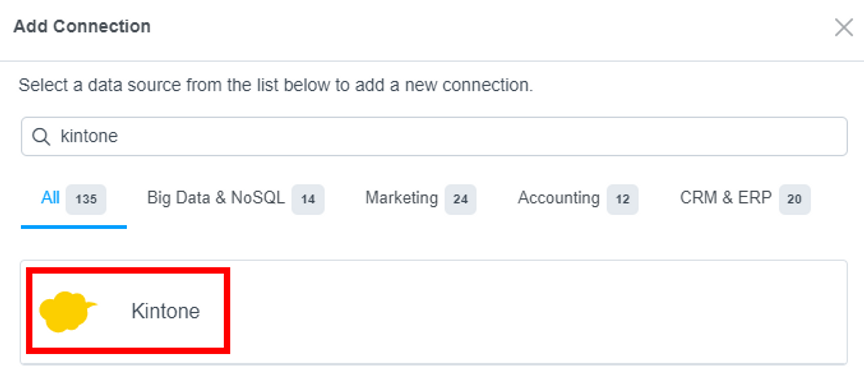Viewport: 864px width, 376px height.
Task: Click the 12 count badge next to Accounting
Action: click(x=623, y=199)
